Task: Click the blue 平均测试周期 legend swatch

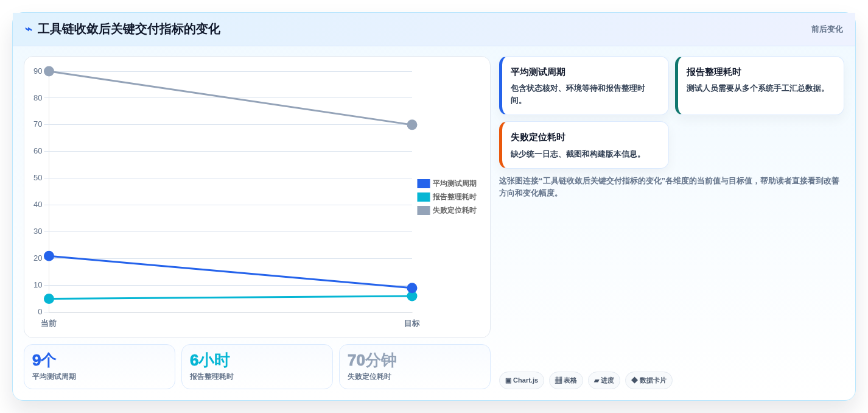Action: click(x=424, y=183)
